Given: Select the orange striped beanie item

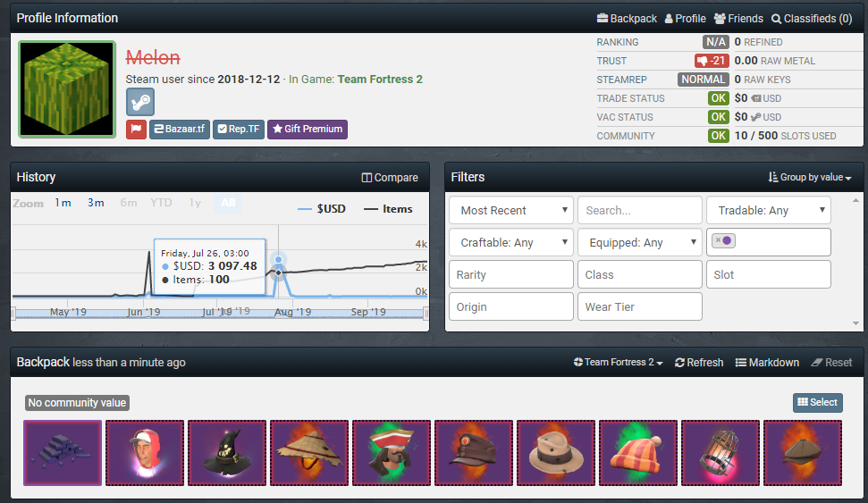Looking at the screenshot, I should (638, 453).
